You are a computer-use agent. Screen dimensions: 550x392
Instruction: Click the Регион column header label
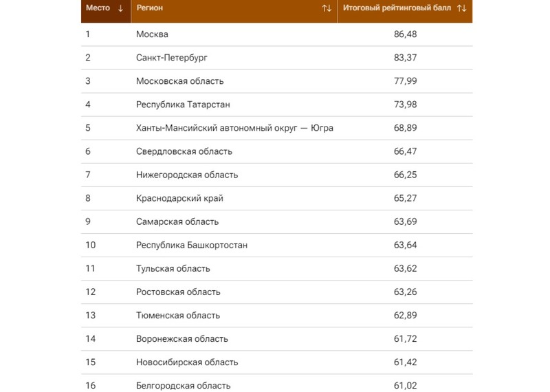pos(150,8)
